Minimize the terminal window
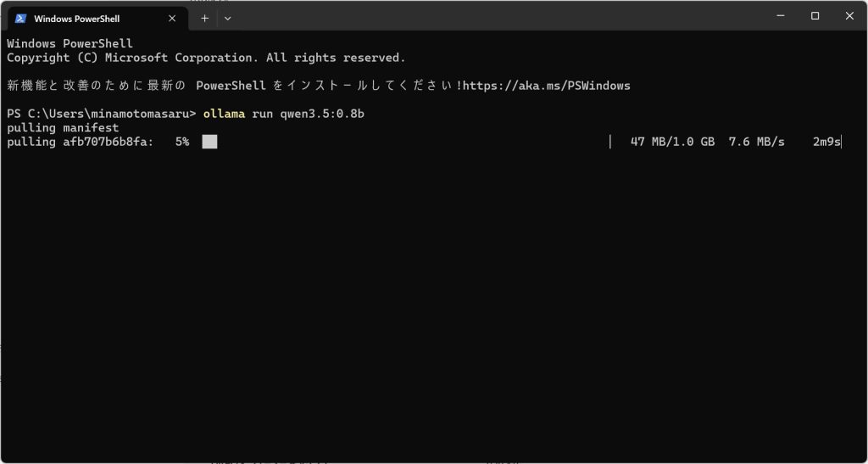Image resolution: width=868 pixels, height=464 pixels. pos(781,16)
